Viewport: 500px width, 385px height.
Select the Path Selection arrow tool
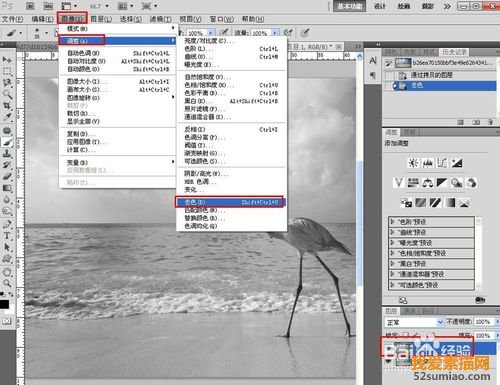[x=7, y=247]
